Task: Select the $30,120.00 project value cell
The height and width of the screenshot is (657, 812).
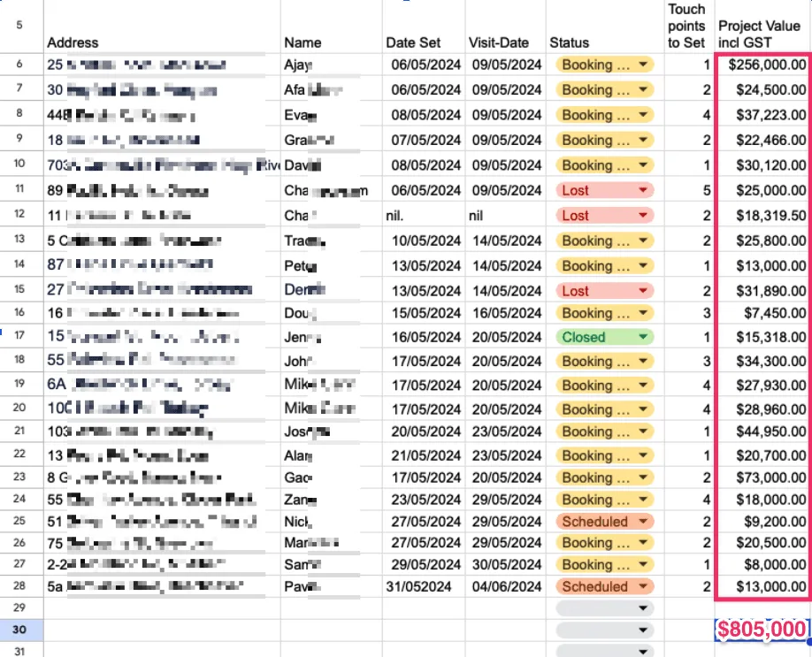Action: tap(763, 165)
